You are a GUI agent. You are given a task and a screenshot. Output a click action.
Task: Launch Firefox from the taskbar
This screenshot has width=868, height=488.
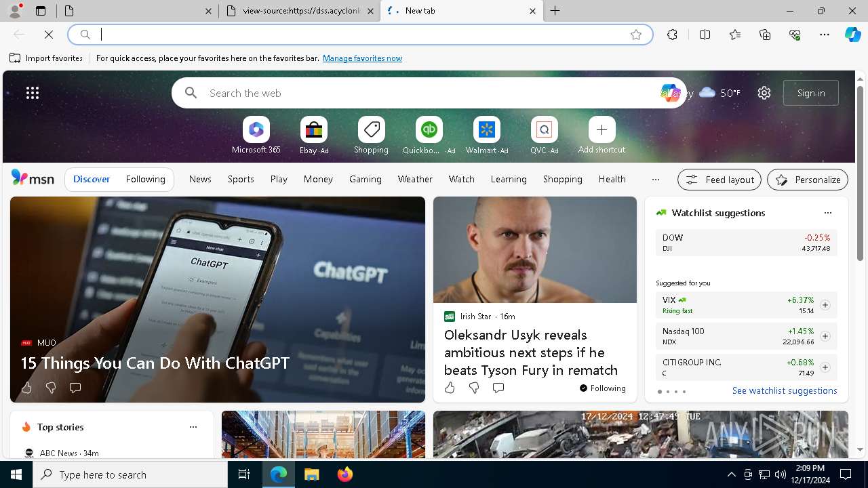pos(345,474)
